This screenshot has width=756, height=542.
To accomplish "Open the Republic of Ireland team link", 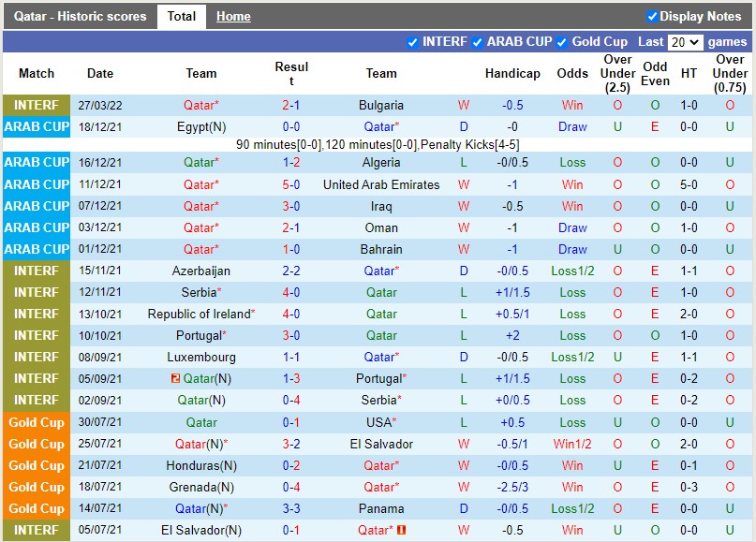I will click(200, 314).
